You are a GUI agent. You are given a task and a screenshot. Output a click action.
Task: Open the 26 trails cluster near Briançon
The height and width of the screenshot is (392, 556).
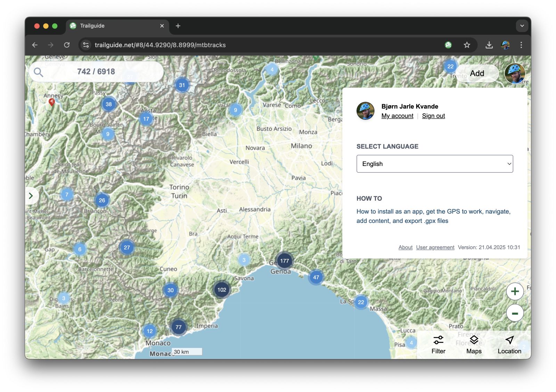[102, 200]
